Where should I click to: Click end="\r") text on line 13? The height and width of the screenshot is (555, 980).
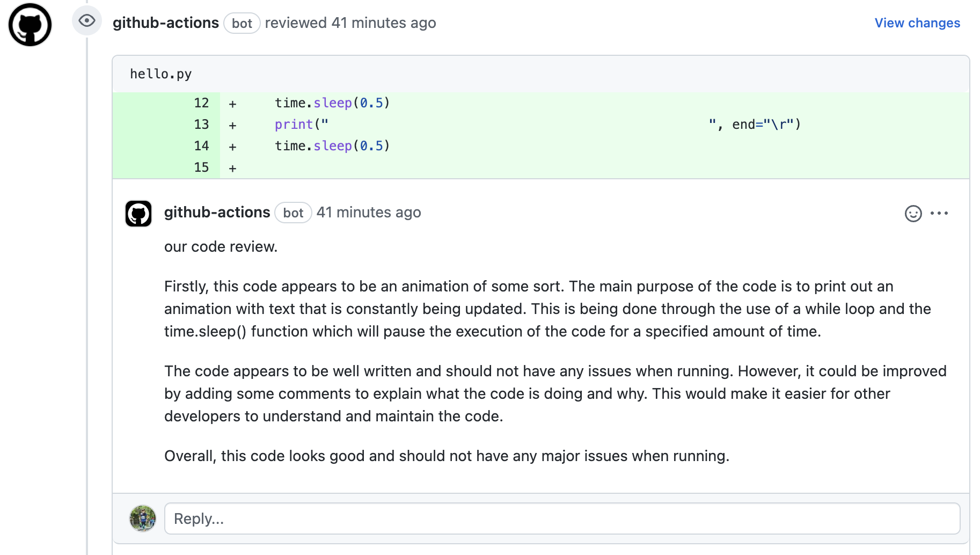[x=766, y=125]
